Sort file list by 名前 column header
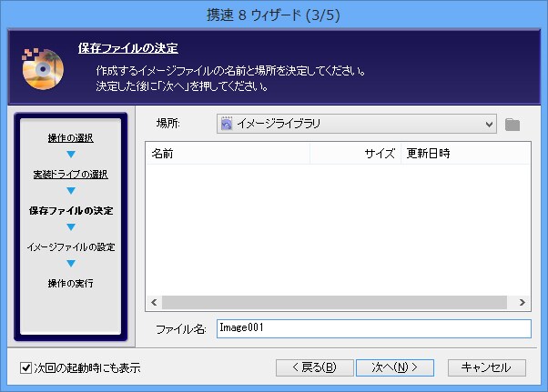The width and height of the screenshot is (548, 392). pyautogui.click(x=228, y=153)
